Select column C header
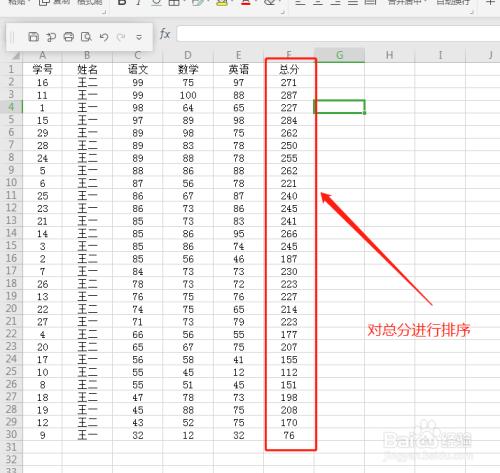 tap(138, 55)
